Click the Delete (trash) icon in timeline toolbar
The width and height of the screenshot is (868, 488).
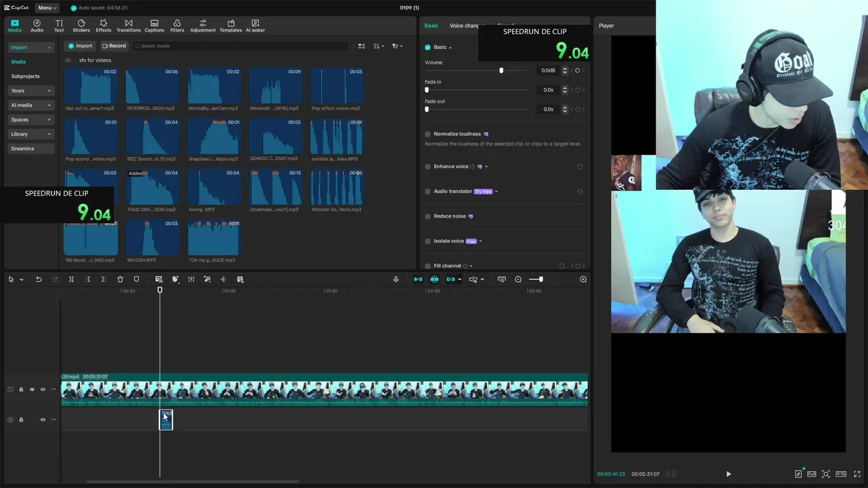point(120,279)
